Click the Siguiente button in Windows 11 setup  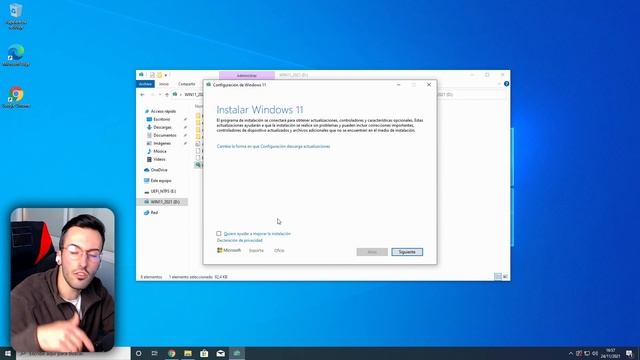407,252
